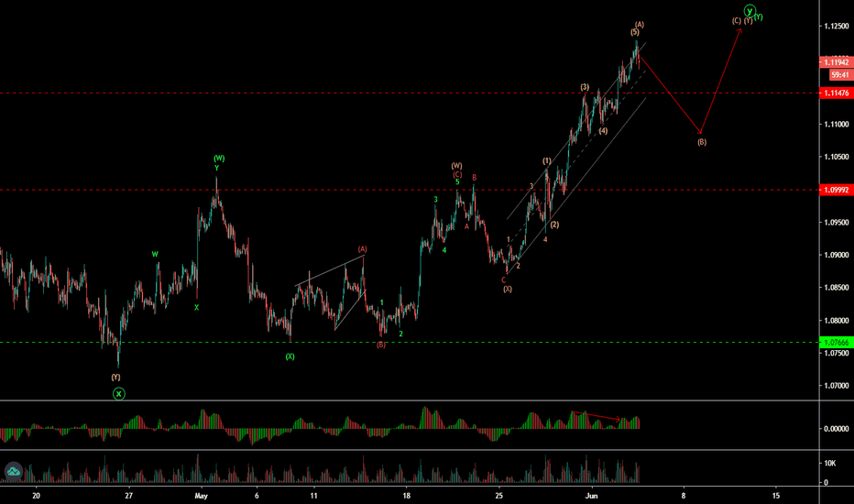Image resolution: width=854 pixels, height=504 pixels.
Task: Click the 1.11000 price axis label
Action: point(837,125)
